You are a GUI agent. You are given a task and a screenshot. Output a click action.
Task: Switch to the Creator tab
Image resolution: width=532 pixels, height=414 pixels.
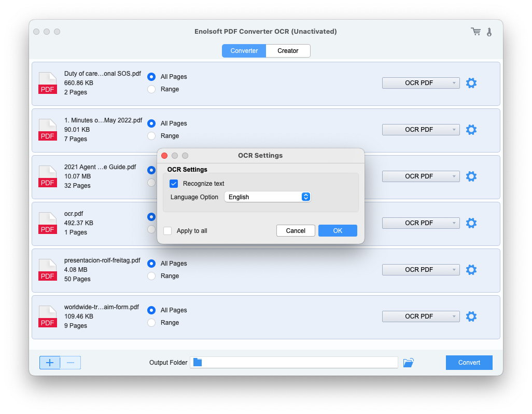pyautogui.click(x=288, y=51)
